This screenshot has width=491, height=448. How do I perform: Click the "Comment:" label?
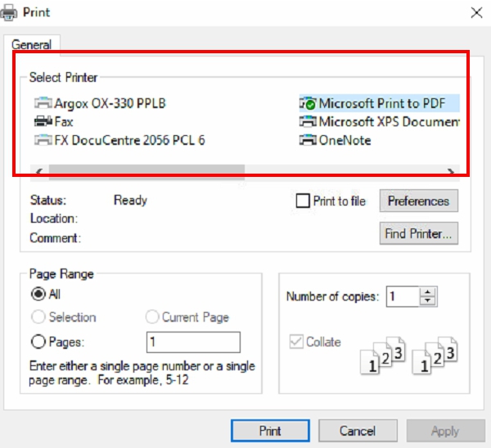[x=56, y=238]
